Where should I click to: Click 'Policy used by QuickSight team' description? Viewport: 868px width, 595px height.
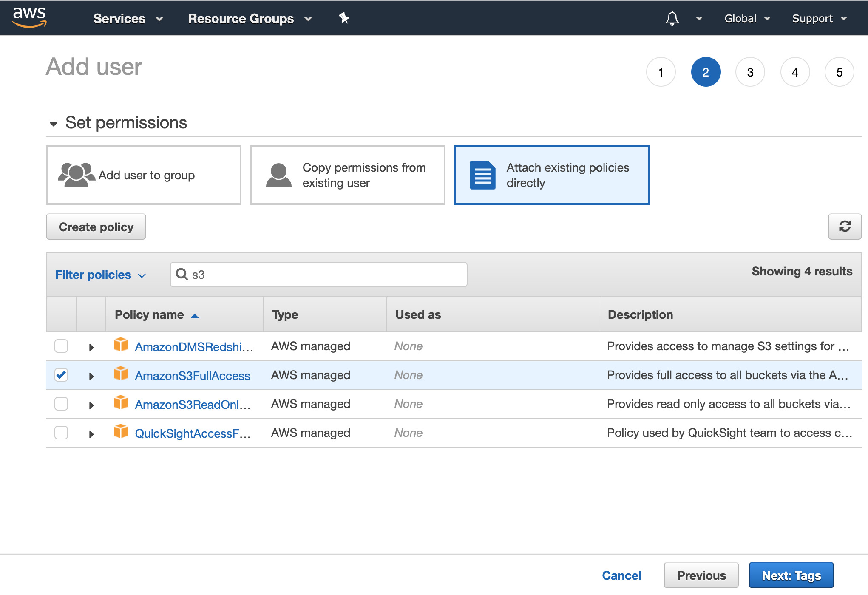point(729,433)
